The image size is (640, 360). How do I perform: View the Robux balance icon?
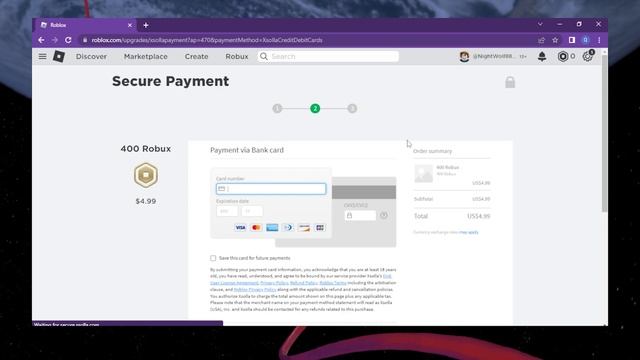click(x=563, y=56)
